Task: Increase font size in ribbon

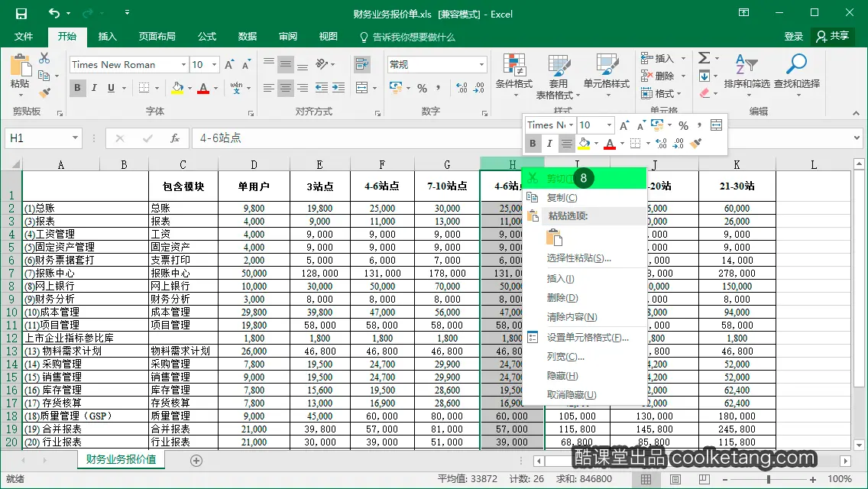Action: 229,65
